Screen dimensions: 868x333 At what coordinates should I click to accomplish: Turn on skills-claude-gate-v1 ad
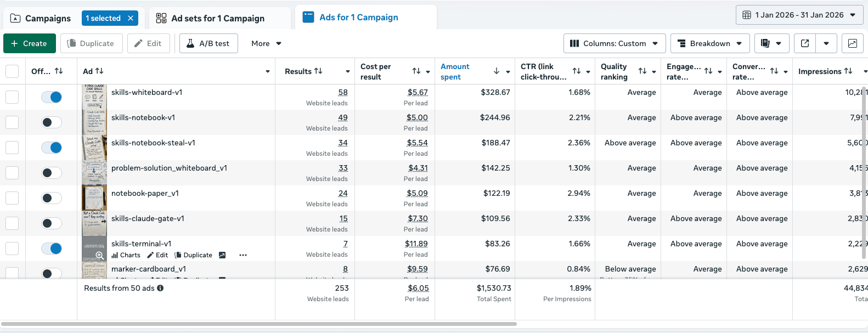click(52, 223)
